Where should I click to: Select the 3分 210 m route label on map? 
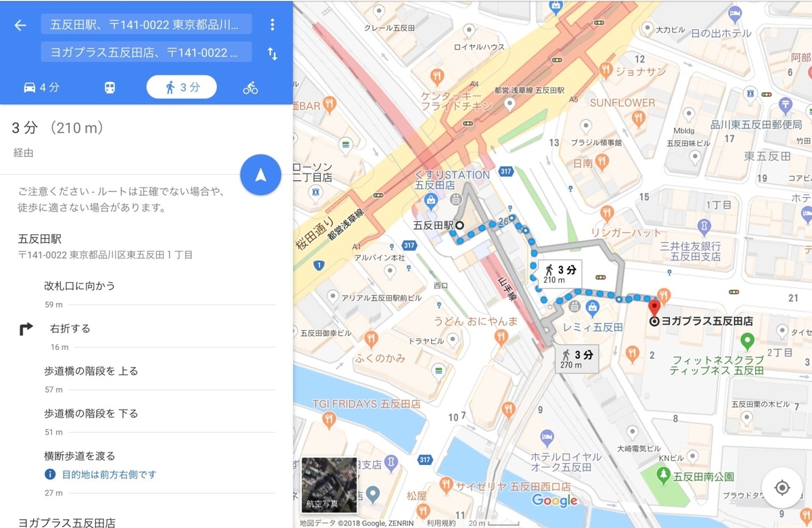(x=560, y=273)
